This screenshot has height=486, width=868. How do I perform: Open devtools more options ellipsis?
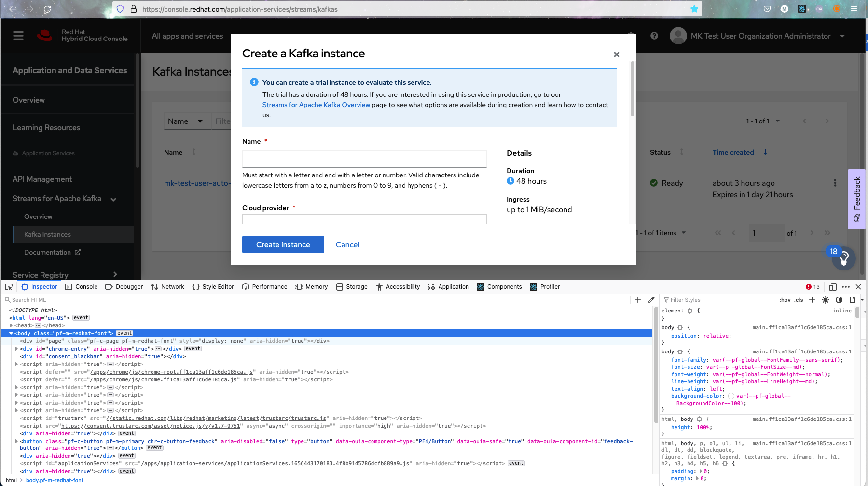tap(846, 287)
